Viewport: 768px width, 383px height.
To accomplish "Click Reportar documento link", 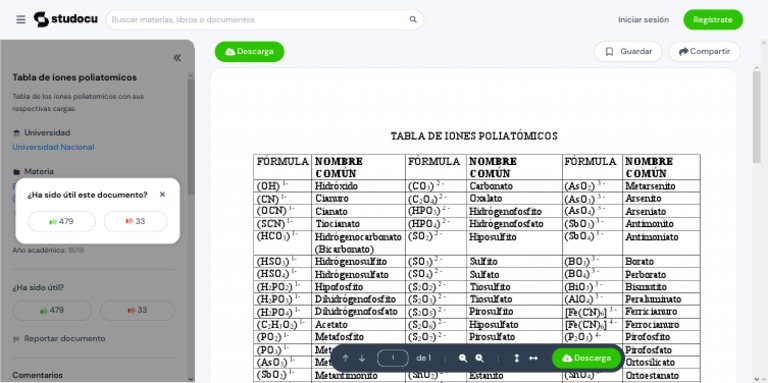I will [x=59, y=338].
